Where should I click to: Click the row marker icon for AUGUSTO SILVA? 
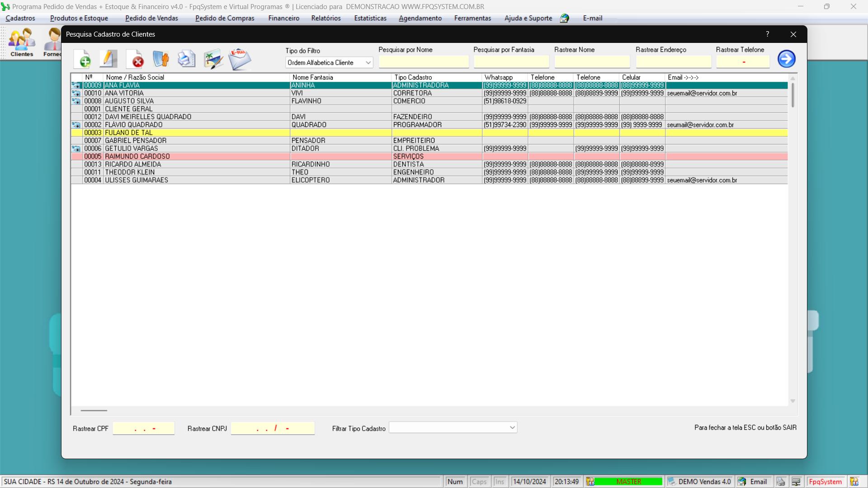76,101
